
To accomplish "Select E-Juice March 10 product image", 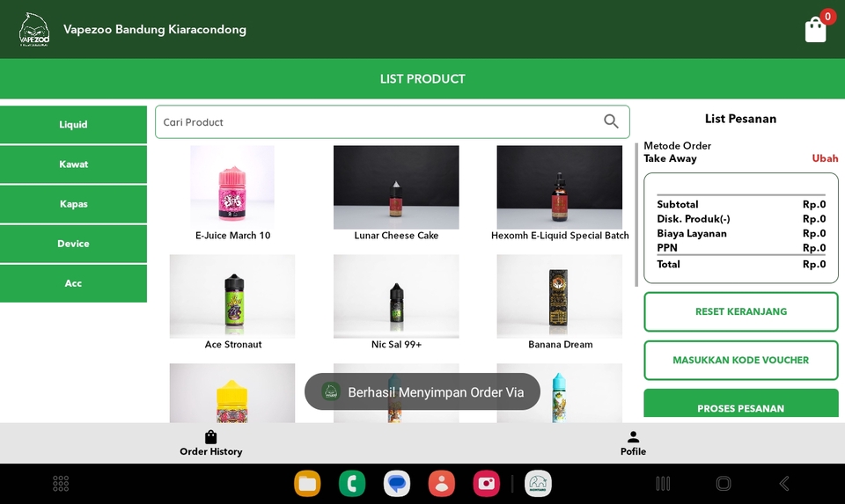I will [x=232, y=186].
